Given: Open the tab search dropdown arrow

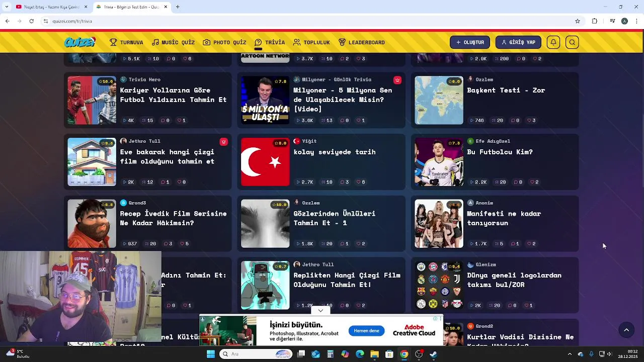Looking at the screenshot, I should [x=6, y=7].
